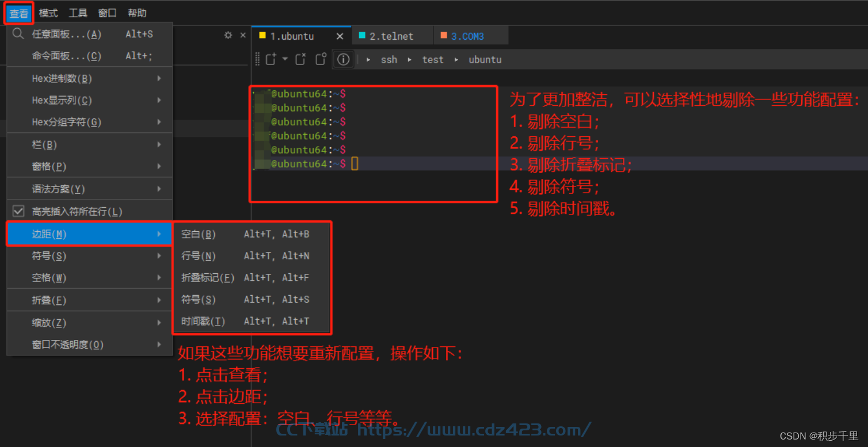The width and height of the screenshot is (868, 447).
Task: Click the arrow before the ssh breadcrumb
Action: point(368,59)
